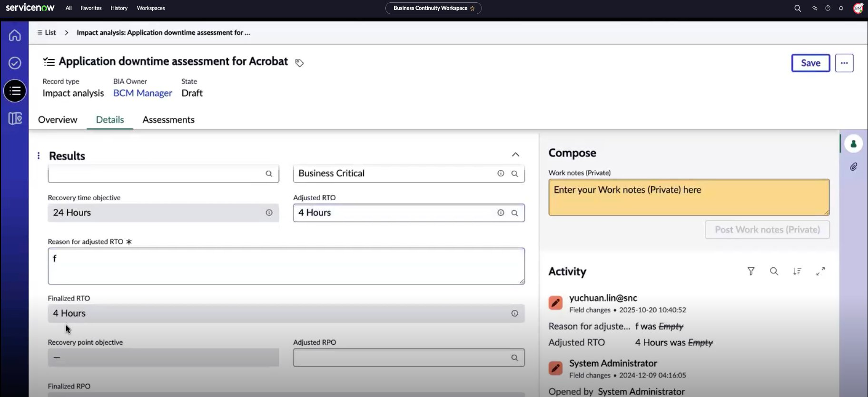
Task: Click info icon in Recovery time objective field
Action: click(269, 213)
